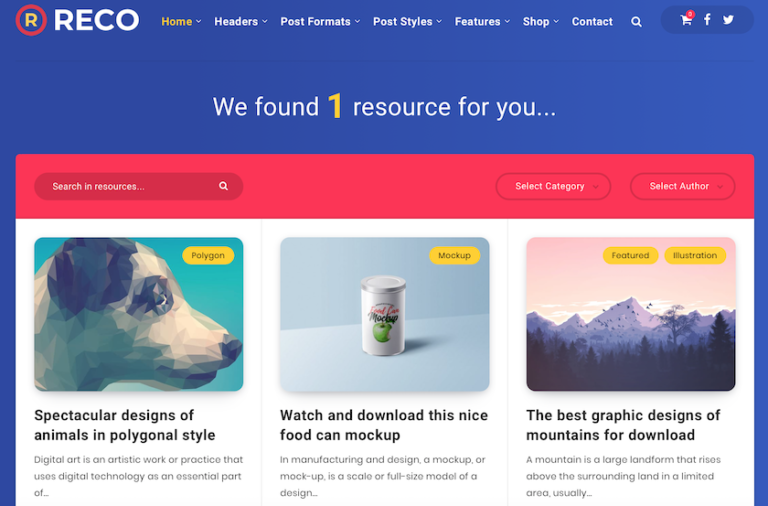This screenshot has height=506, width=768.
Task: Click in the Search in resources field
Action: [139, 186]
